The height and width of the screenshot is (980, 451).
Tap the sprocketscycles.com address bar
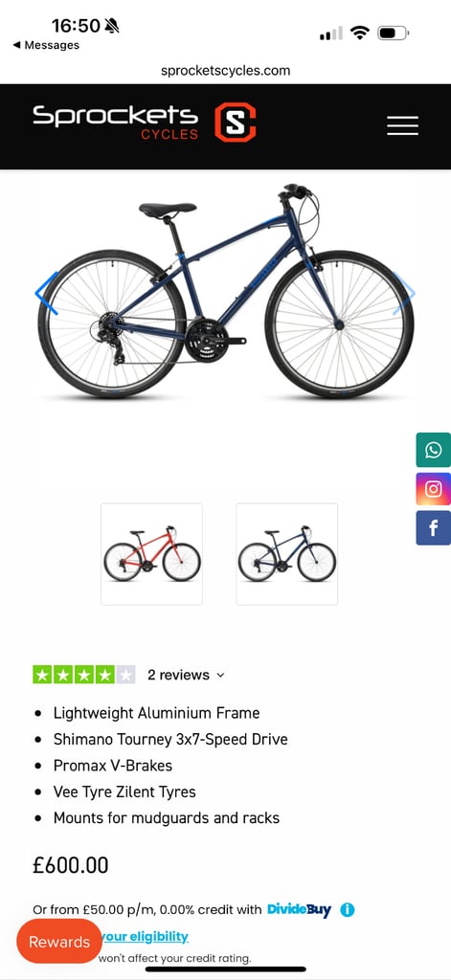point(225,71)
